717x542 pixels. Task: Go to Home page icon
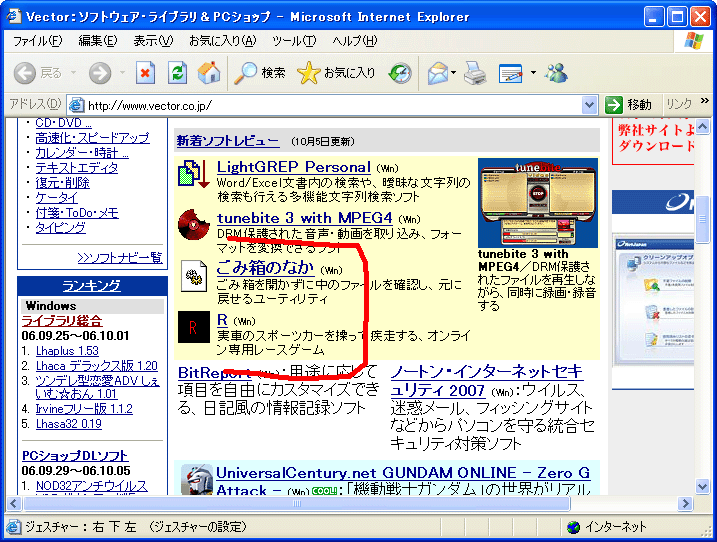tap(209, 73)
